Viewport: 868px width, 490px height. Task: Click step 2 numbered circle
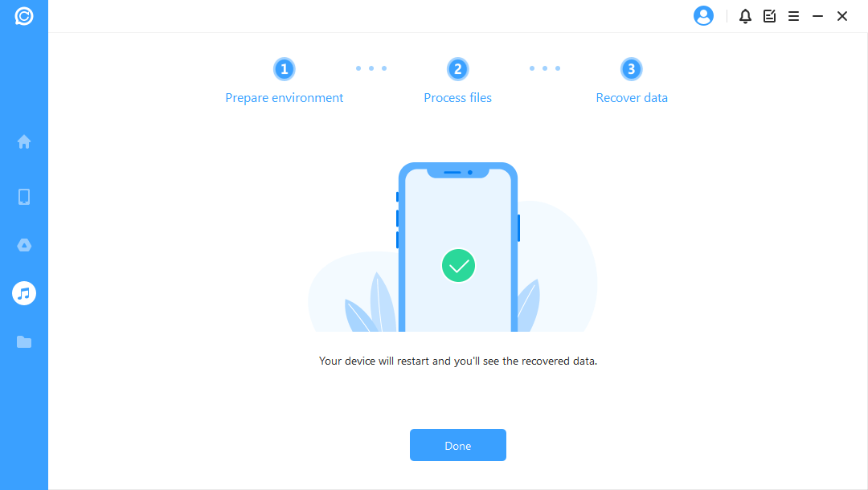pyautogui.click(x=458, y=69)
